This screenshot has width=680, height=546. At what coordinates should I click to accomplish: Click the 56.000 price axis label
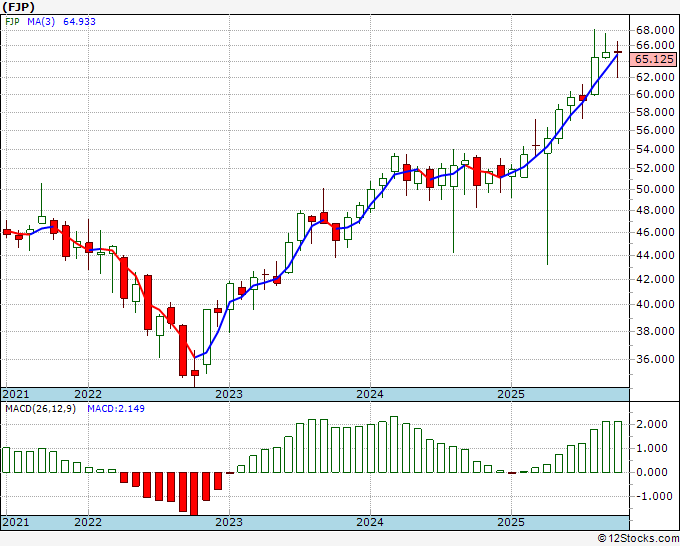(x=655, y=130)
